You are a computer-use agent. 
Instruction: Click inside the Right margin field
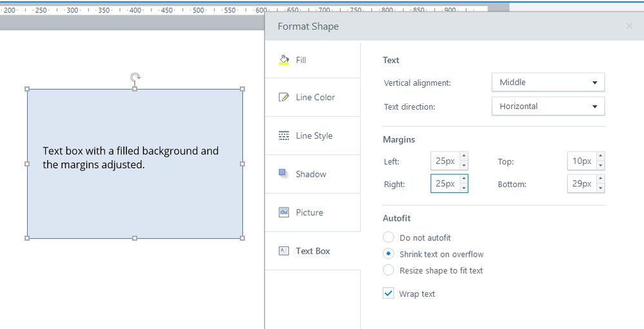[444, 184]
